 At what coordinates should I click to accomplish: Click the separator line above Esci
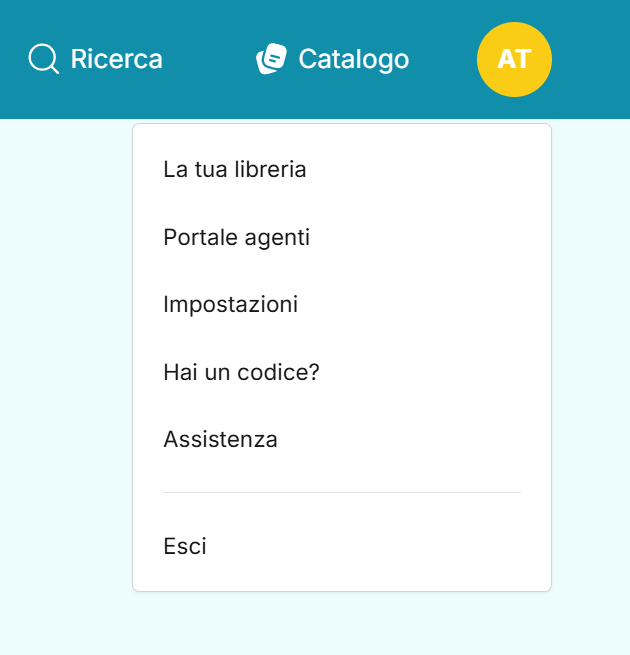tap(342, 492)
